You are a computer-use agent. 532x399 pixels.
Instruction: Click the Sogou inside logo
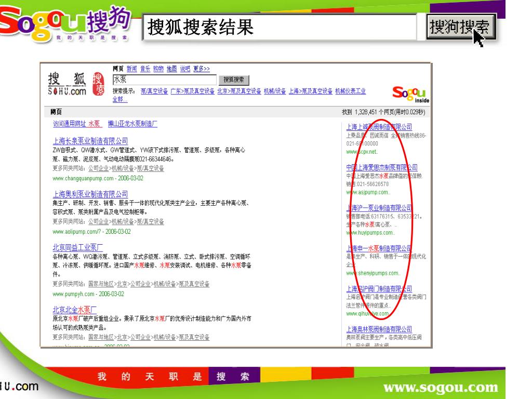(410, 95)
